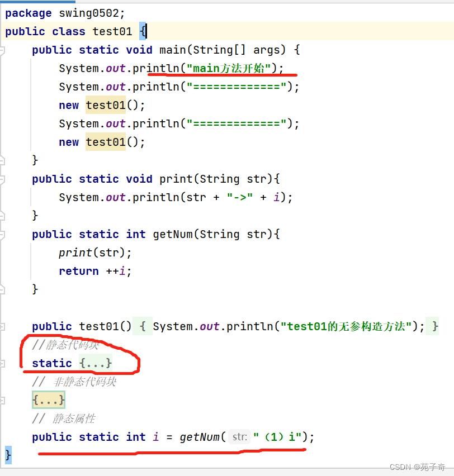This screenshot has height=476, width=454.
Task: Click 'getNum' in 'int getNum(String str)' declaration
Action: point(173,234)
